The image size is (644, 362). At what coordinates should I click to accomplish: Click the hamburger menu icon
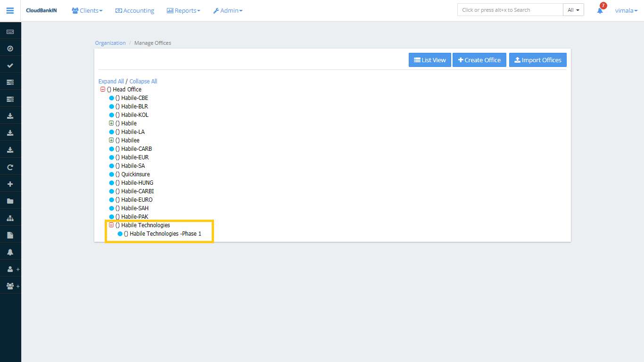10,10
